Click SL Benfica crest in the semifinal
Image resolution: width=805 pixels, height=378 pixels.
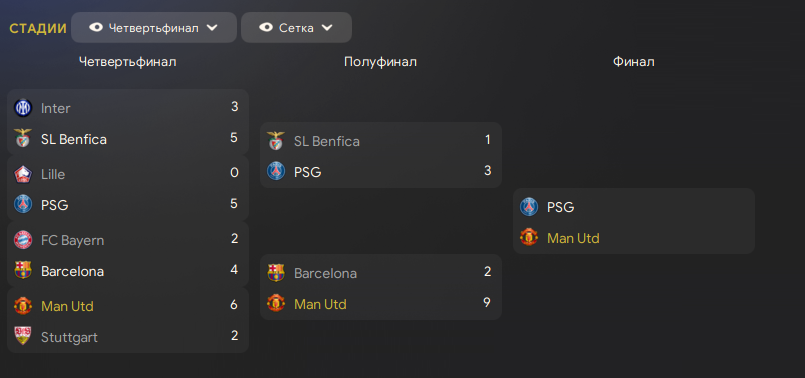pyautogui.click(x=276, y=141)
